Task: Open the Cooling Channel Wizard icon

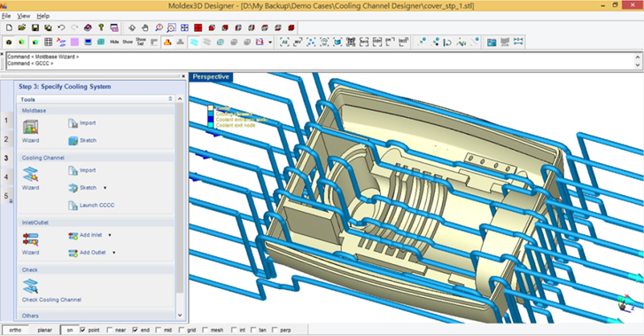Action: pos(30,175)
